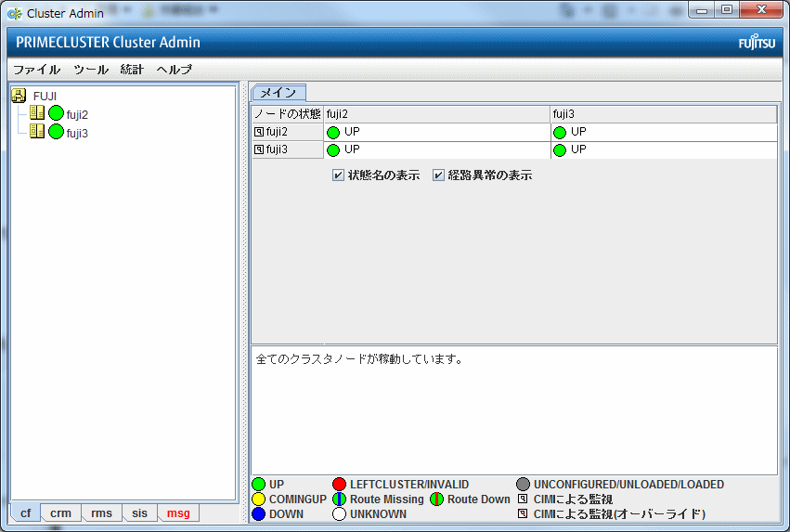Click the fuji2 node server icon in tree
Viewport: 790px width, 532px height.
(x=37, y=112)
